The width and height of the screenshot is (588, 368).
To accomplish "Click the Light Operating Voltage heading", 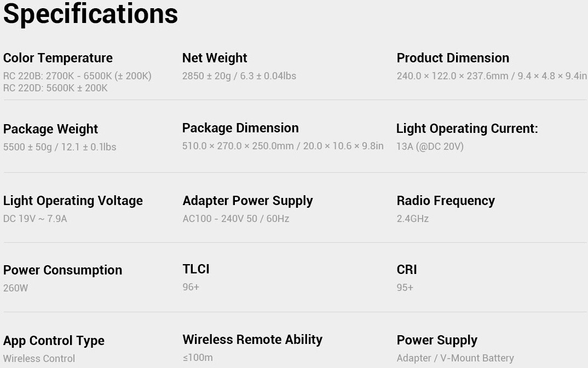I will click(x=73, y=201).
